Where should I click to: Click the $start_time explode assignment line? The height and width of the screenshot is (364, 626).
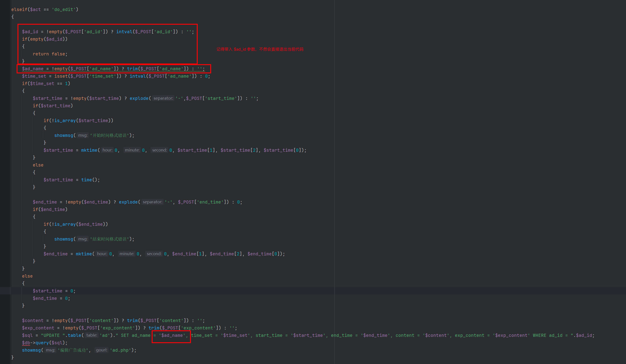pyautogui.click(x=146, y=98)
